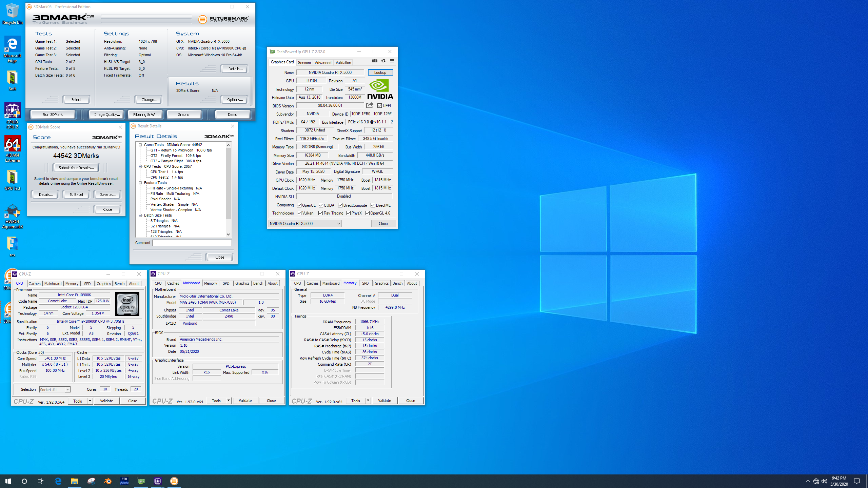Image resolution: width=868 pixels, height=488 pixels.
Task: Switch to the Sensors tab in GPU-Z
Action: click(x=304, y=63)
